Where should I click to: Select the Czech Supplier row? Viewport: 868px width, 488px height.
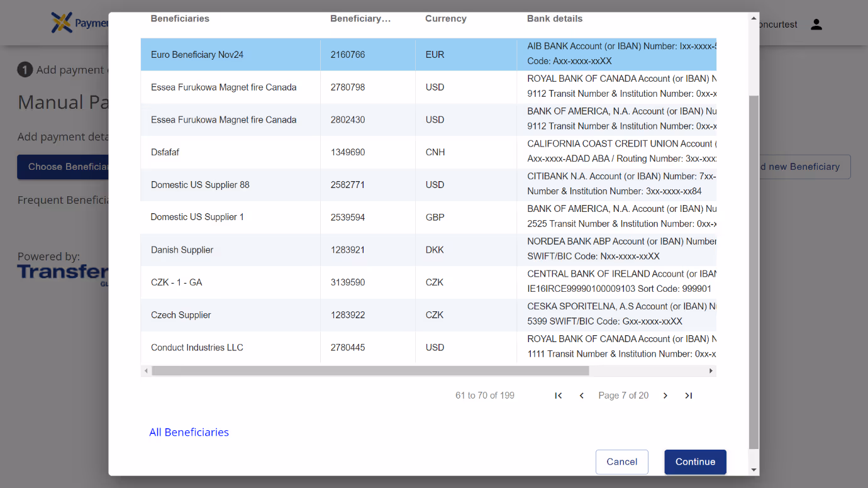pyautogui.click(x=428, y=315)
